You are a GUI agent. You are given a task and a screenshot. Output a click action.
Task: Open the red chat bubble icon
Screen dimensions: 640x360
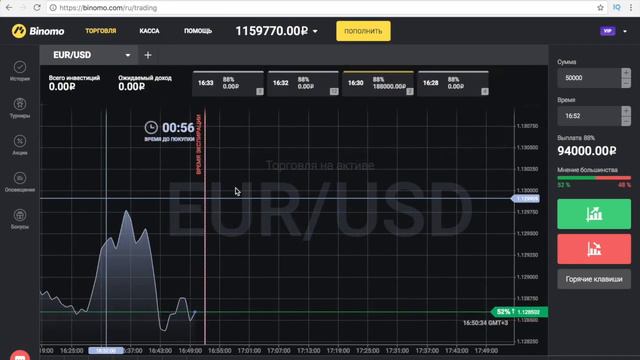(x=20, y=356)
